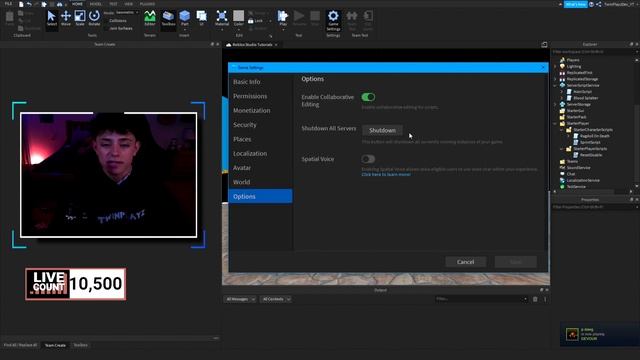Select ServerScriptService in Explorer
This screenshot has height=360, width=640.
pos(580,85)
